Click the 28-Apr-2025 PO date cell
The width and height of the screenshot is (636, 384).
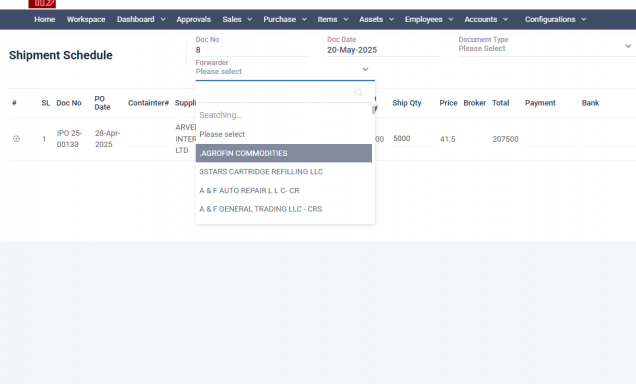107,139
